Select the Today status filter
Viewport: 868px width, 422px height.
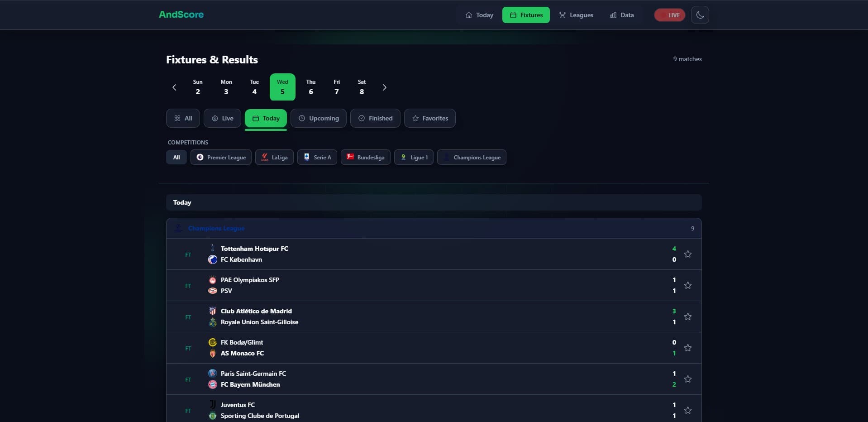pos(266,118)
